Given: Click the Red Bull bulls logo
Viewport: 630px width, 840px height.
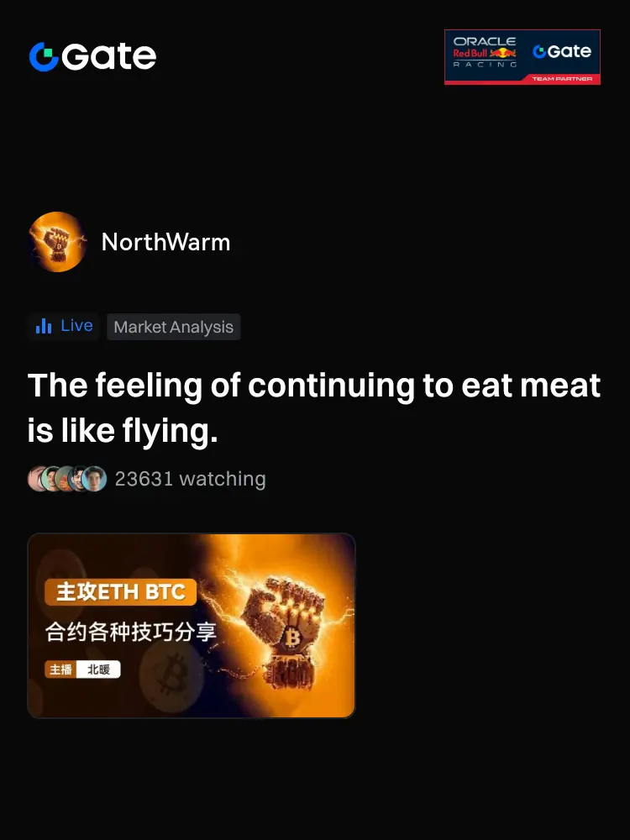Looking at the screenshot, I should click(502, 53).
